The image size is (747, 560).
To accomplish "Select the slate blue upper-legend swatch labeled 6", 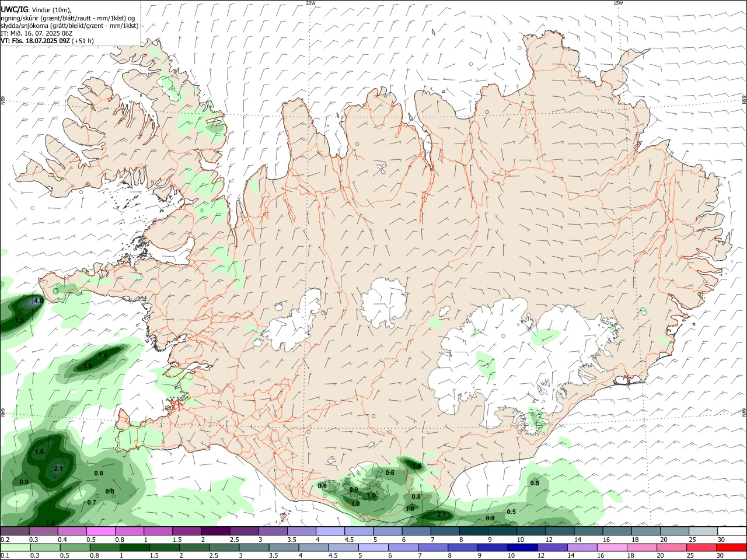I will pyautogui.click(x=416, y=531).
